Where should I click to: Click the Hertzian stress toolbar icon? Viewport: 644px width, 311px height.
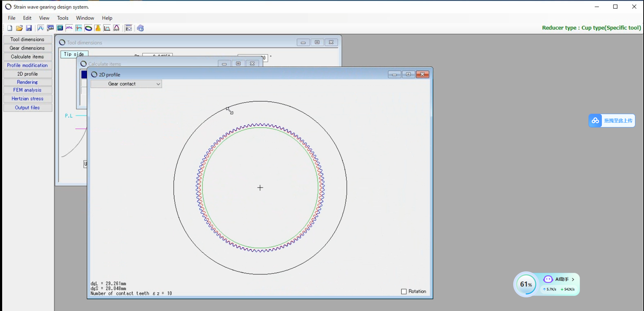(x=107, y=28)
